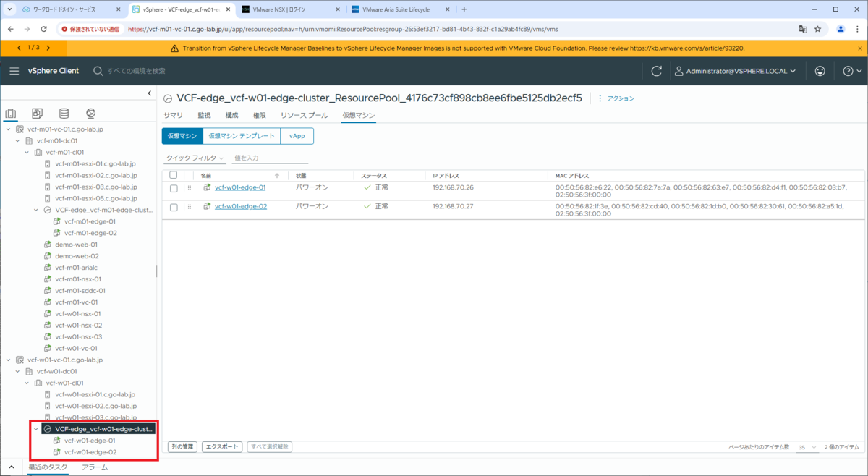
Task: Open the vSphere Client hamburger menu
Action: [14, 71]
